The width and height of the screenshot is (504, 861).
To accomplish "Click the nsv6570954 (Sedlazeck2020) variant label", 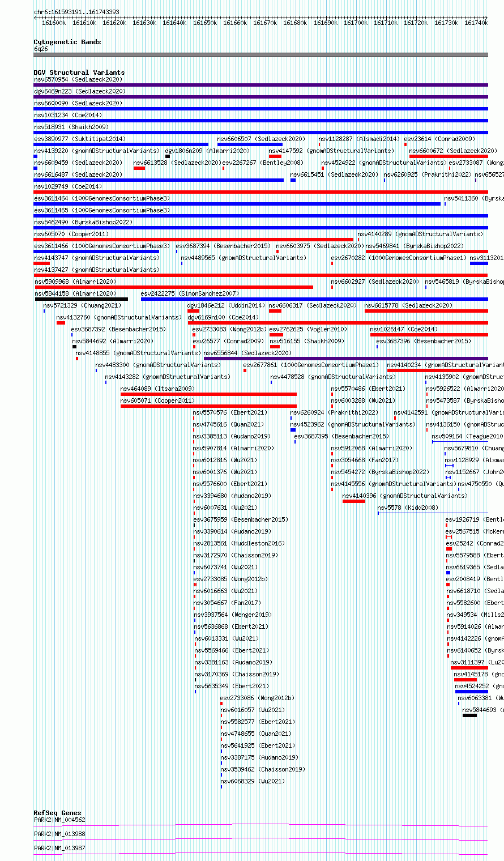I will coord(78,79).
